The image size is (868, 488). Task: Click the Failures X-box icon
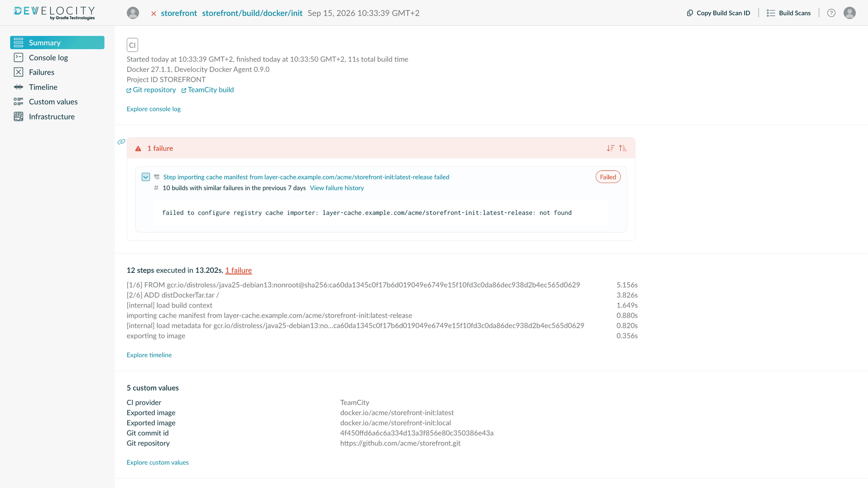click(18, 72)
